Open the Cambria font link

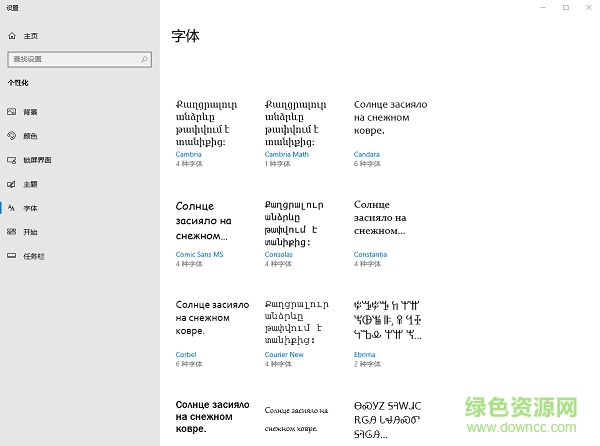coord(188,154)
